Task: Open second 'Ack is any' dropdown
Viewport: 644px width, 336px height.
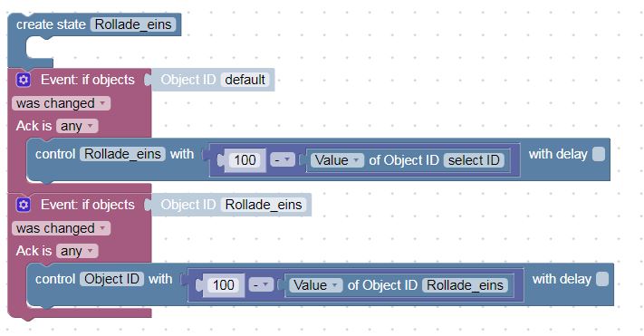Action: click(77, 251)
